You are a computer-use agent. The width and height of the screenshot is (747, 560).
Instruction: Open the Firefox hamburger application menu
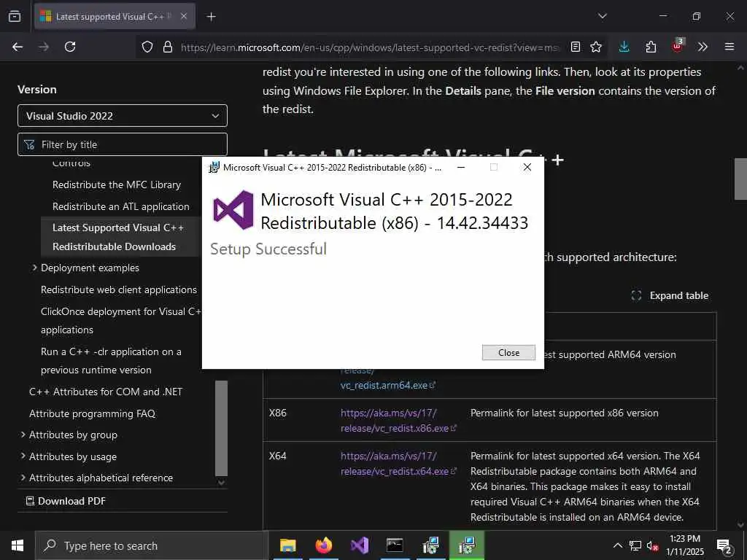coord(729,47)
